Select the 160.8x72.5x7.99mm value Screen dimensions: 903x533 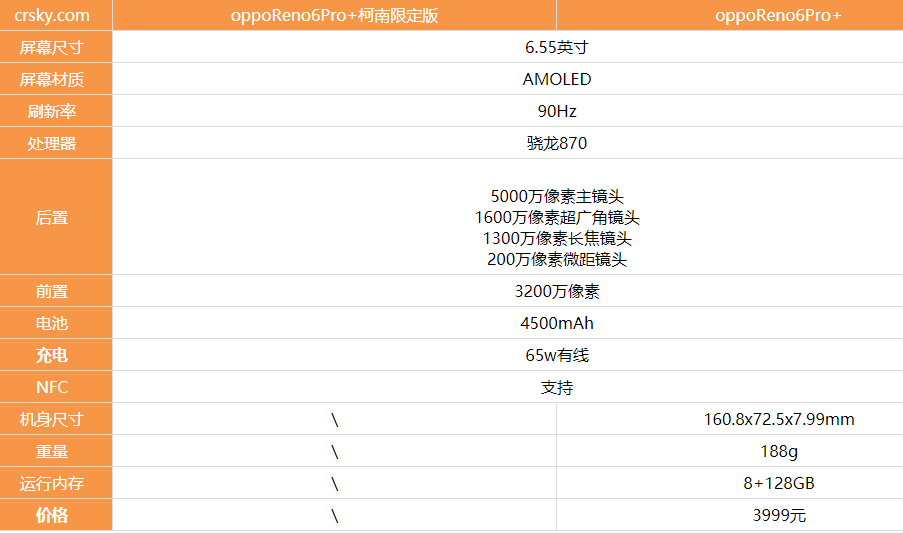(779, 420)
